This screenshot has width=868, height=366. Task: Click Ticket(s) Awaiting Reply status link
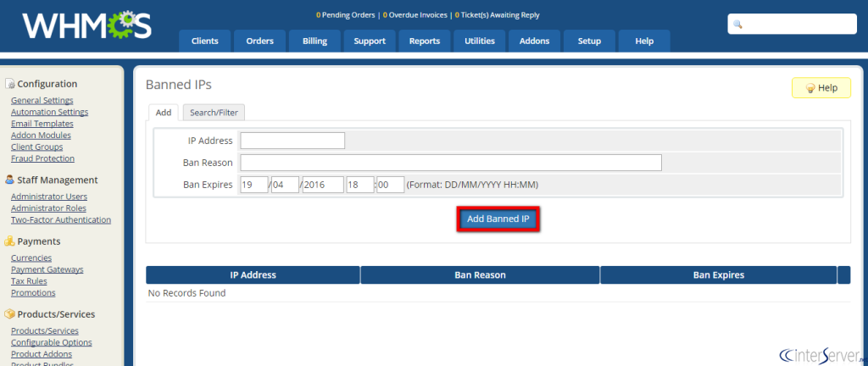(497, 15)
